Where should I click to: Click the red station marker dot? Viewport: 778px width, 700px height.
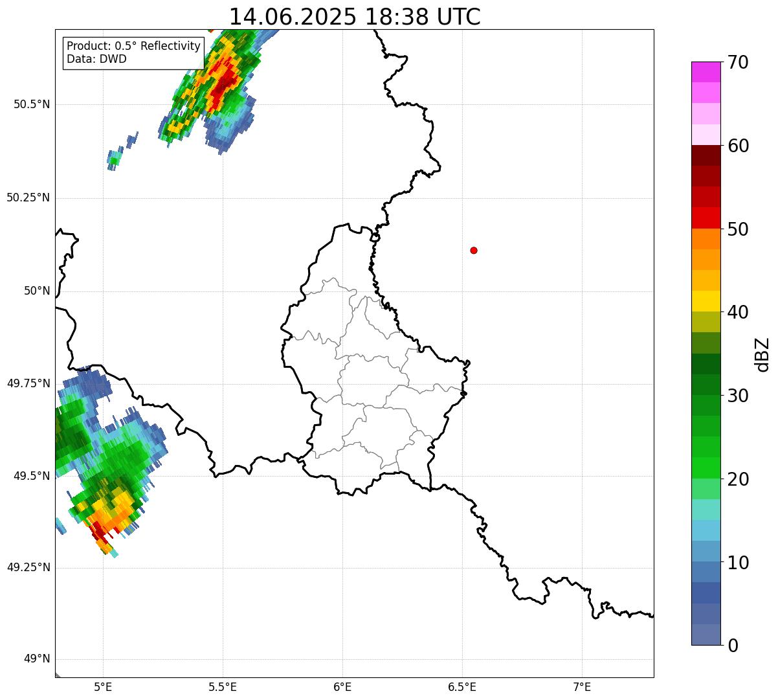pos(474,250)
